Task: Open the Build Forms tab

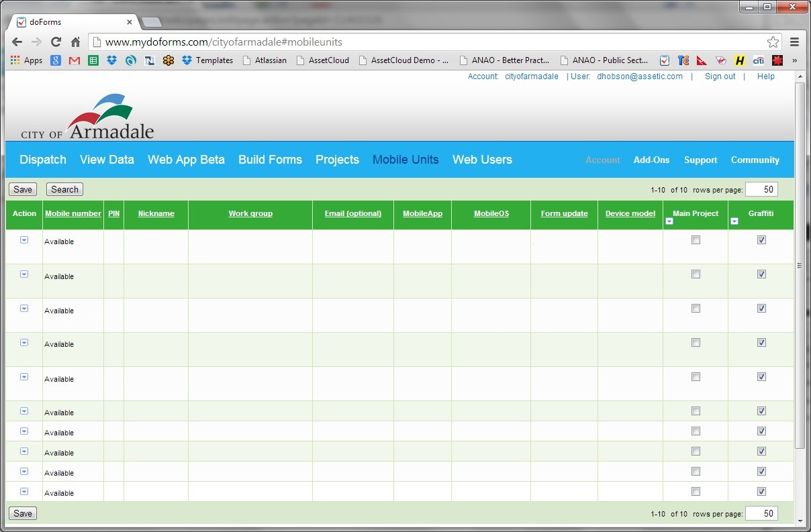Action: pos(270,160)
